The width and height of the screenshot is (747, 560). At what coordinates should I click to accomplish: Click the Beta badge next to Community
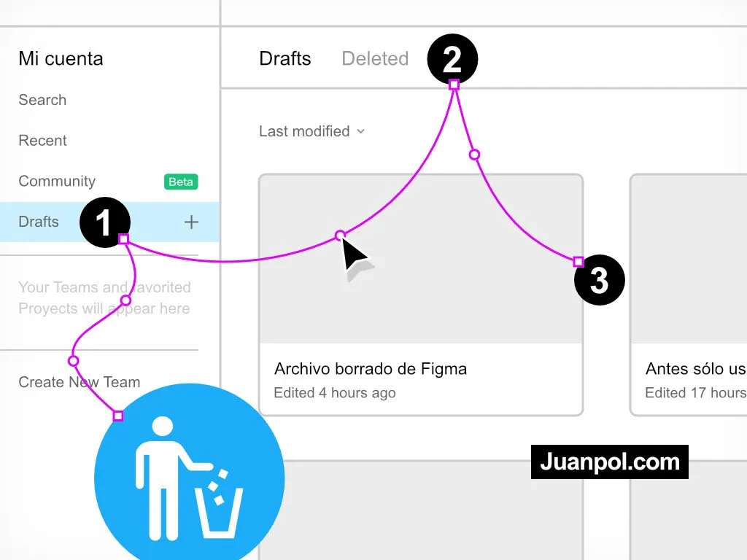(x=181, y=182)
